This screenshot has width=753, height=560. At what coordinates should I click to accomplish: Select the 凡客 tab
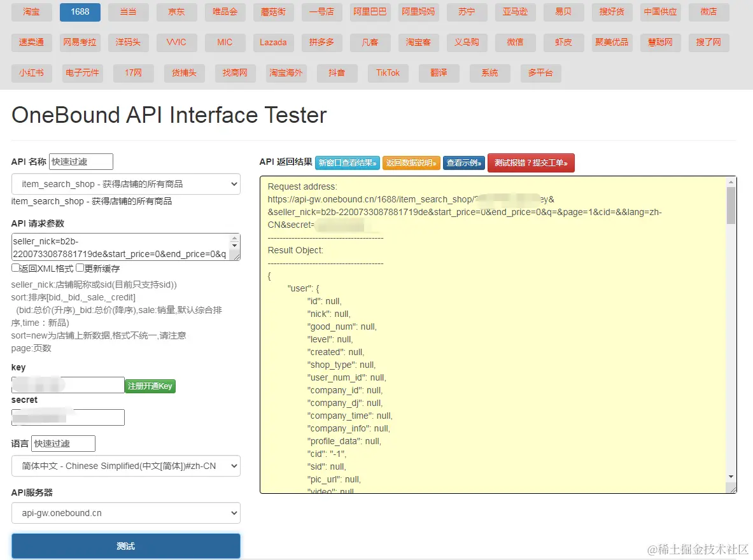click(370, 42)
